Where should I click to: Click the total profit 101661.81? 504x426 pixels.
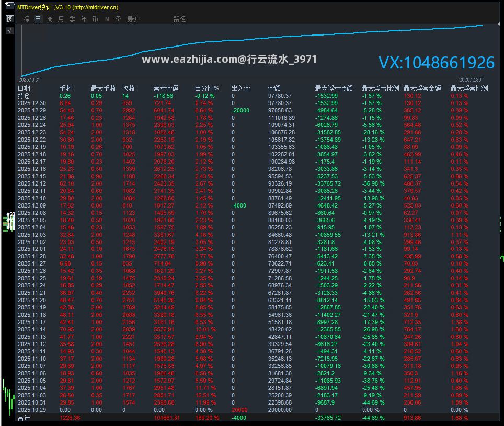click(x=167, y=418)
